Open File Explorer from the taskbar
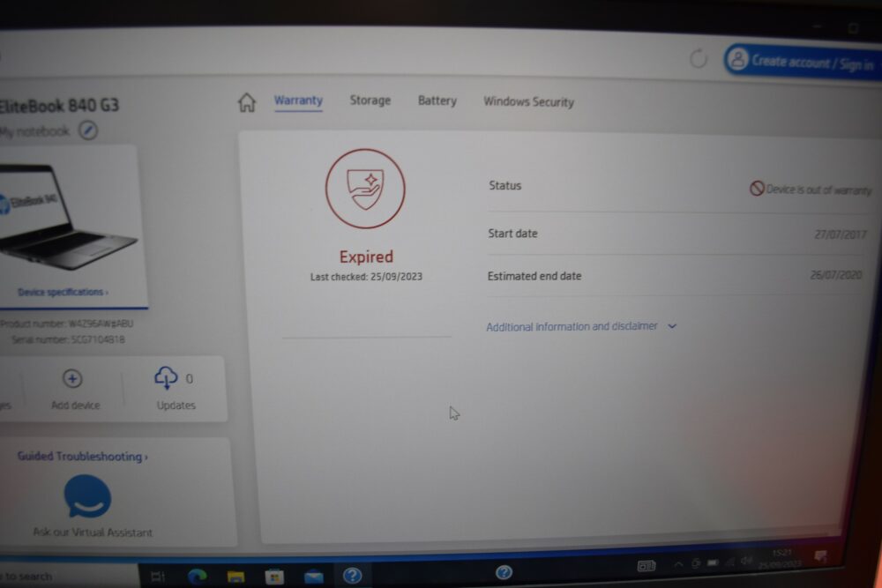This screenshot has height=588, width=882. pyautogui.click(x=235, y=577)
